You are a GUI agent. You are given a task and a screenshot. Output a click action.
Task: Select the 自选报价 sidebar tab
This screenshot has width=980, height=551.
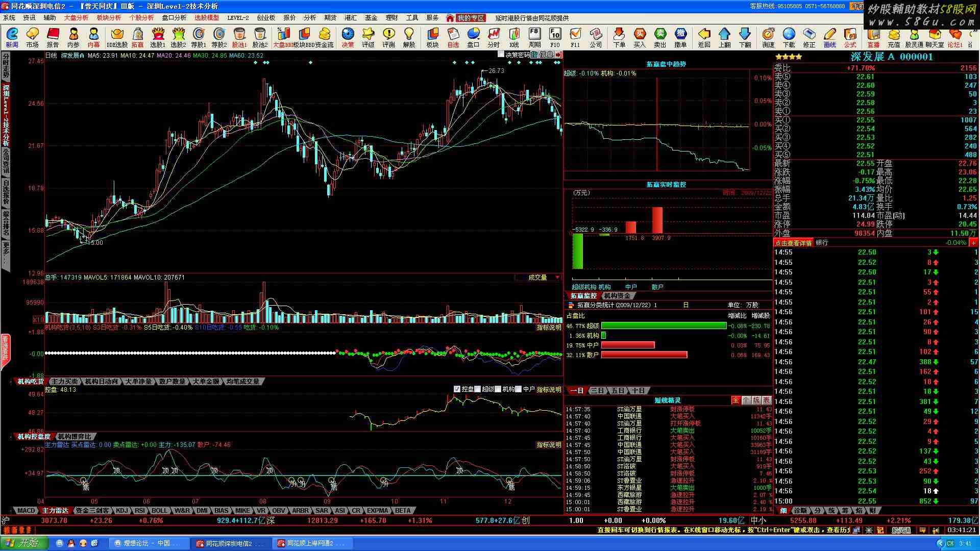click(x=6, y=192)
